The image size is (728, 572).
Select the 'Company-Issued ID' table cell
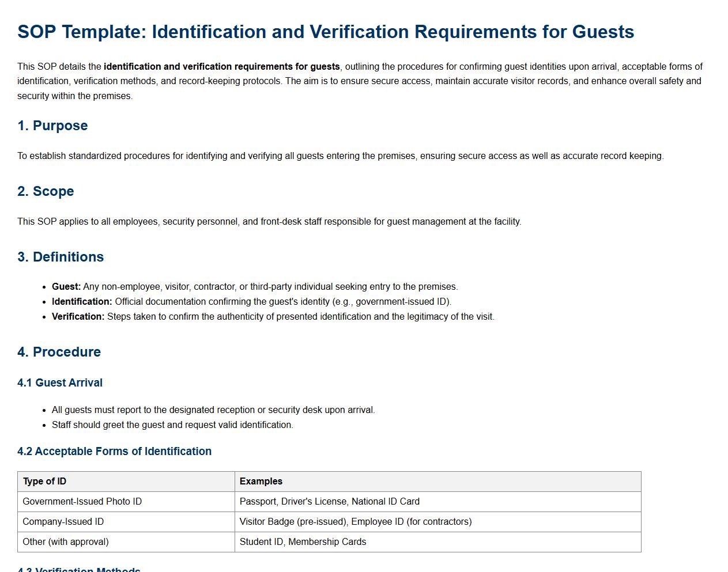(63, 522)
